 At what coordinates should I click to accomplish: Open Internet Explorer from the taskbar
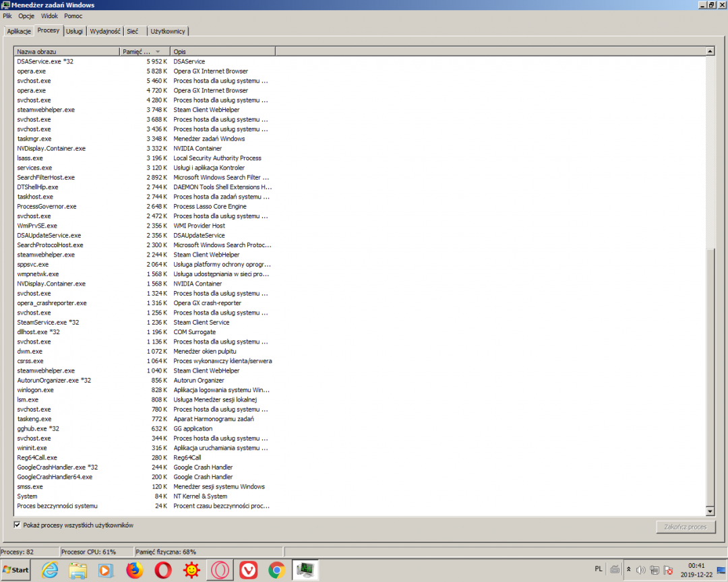point(50,570)
